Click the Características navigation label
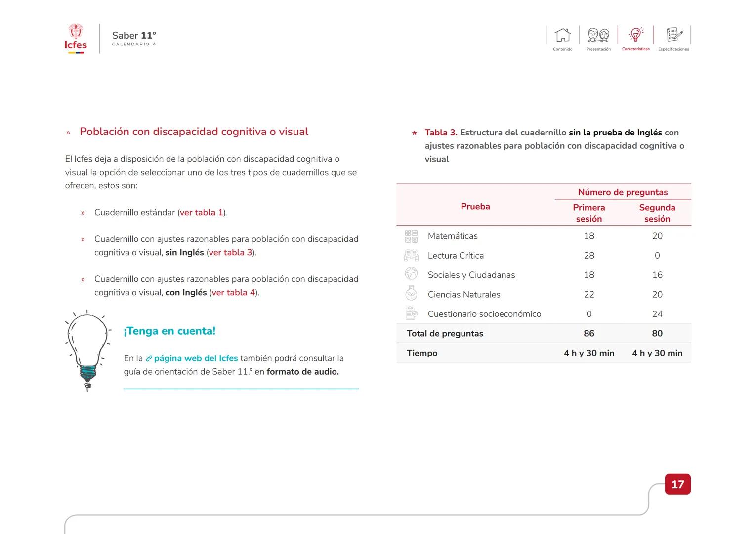 pos(635,49)
